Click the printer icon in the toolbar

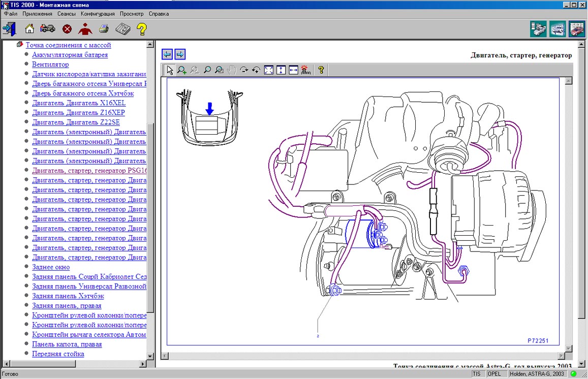click(x=104, y=29)
